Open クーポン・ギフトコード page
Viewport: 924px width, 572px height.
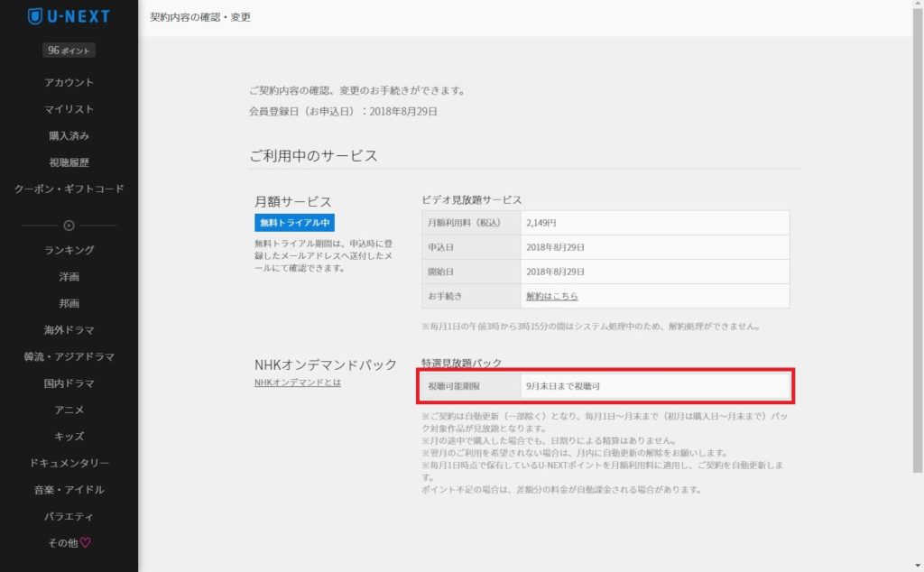[x=69, y=189]
